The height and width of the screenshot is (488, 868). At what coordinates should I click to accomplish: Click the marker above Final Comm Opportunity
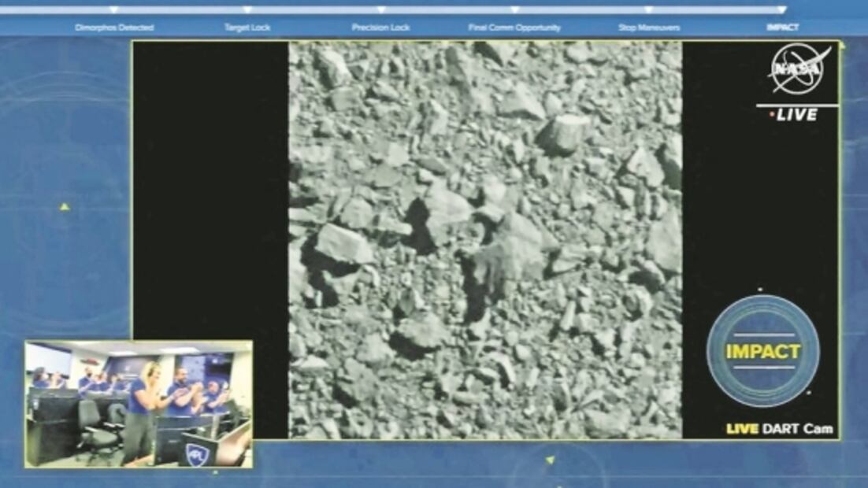(514, 10)
